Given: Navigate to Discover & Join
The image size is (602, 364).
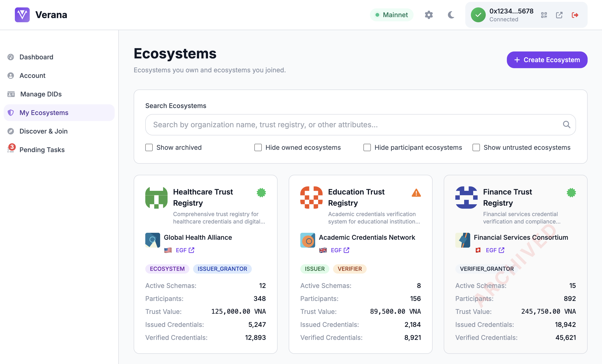Looking at the screenshot, I should click(59, 131).
